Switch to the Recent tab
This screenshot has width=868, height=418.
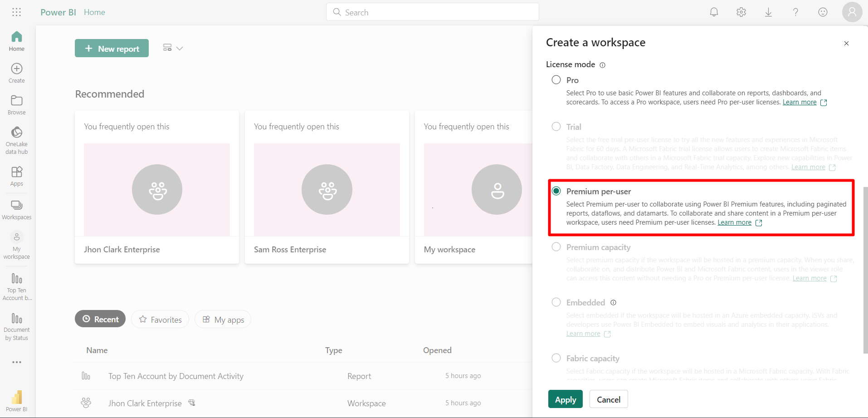tap(100, 319)
